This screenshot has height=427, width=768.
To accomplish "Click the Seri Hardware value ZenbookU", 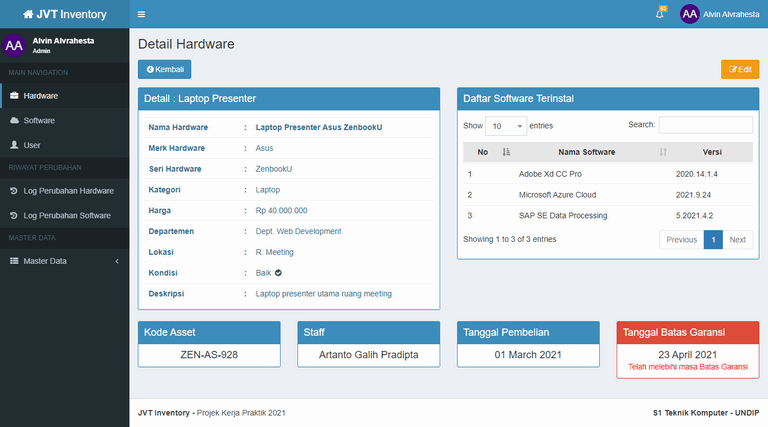I will tap(274, 169).
